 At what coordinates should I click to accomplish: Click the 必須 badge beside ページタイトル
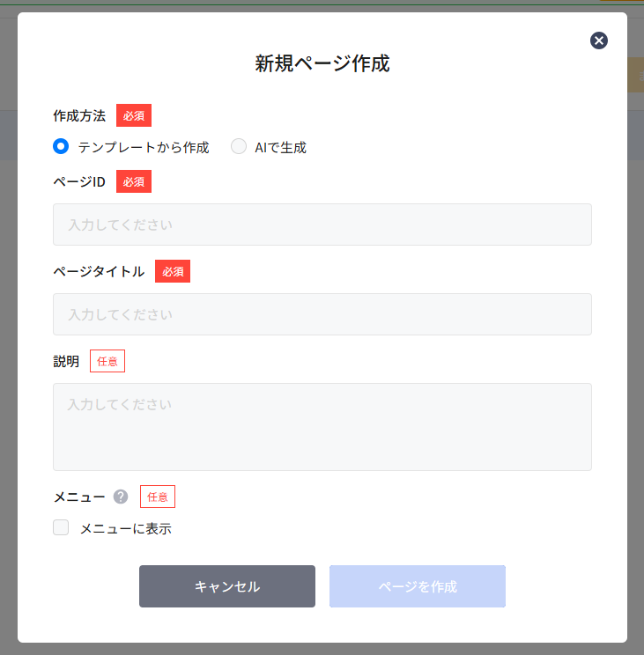tap(173, 271)
